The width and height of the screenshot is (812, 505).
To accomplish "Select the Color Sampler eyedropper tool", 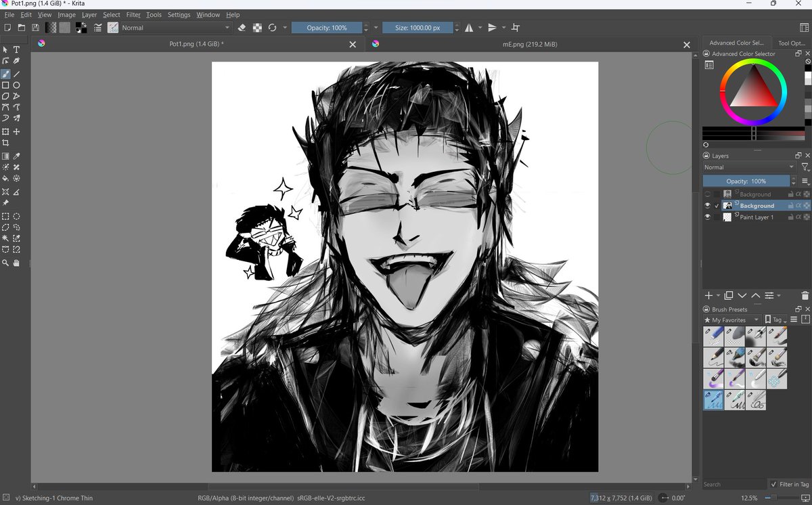I will (x=17, y=156).
